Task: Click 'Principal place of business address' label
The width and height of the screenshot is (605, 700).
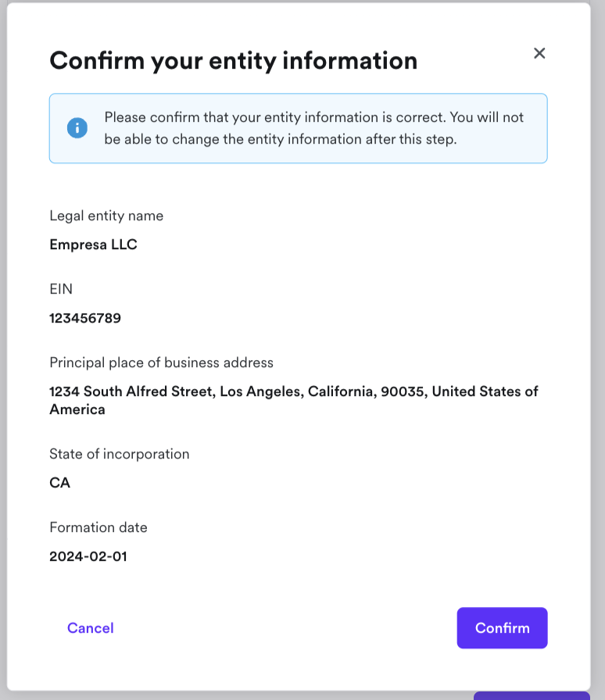Action: tap(161, 362)
